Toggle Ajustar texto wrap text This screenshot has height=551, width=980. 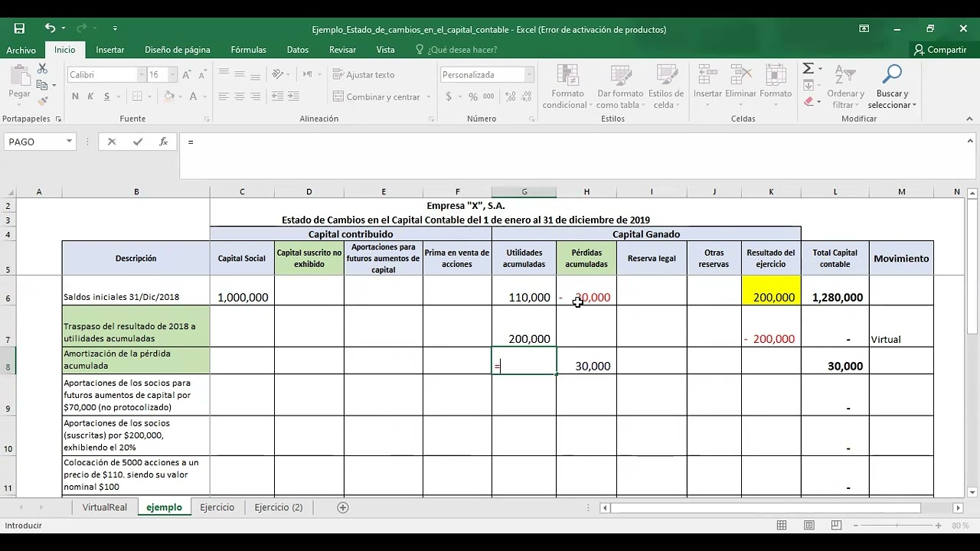coord(364,75)
